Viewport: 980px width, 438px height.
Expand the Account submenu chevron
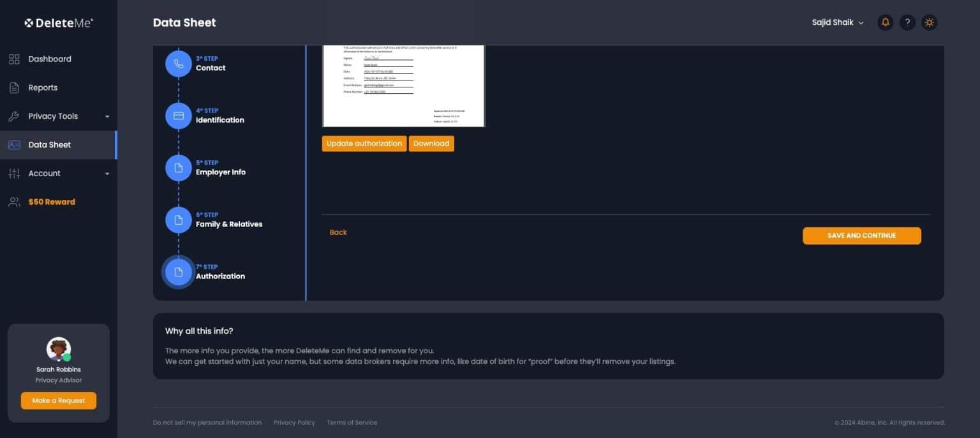point(107,173)
